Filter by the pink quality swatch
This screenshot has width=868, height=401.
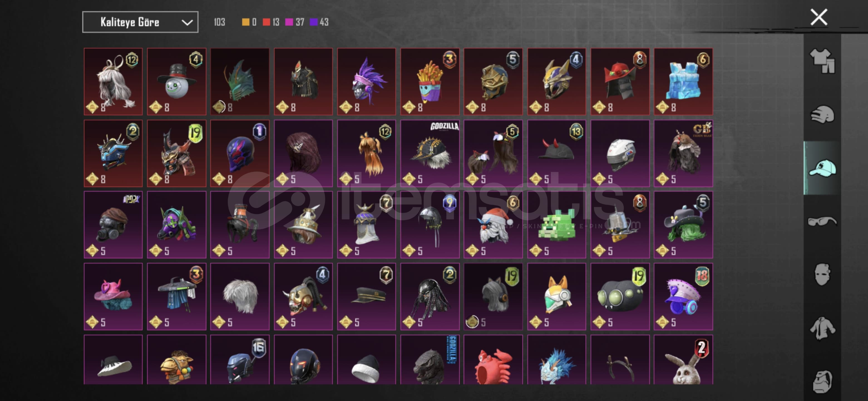(x=289, y=22)
